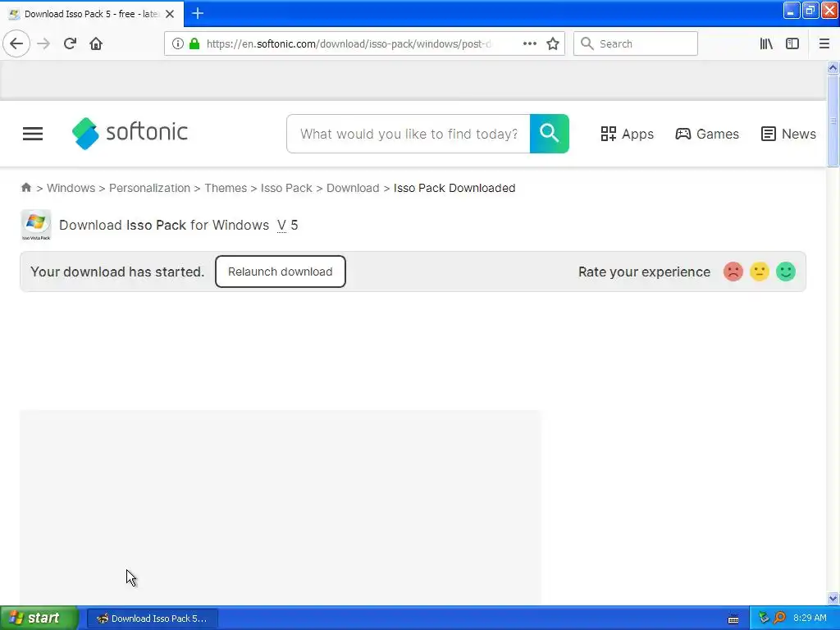Click the system clock showing 8:29 AM

[810, 619]
